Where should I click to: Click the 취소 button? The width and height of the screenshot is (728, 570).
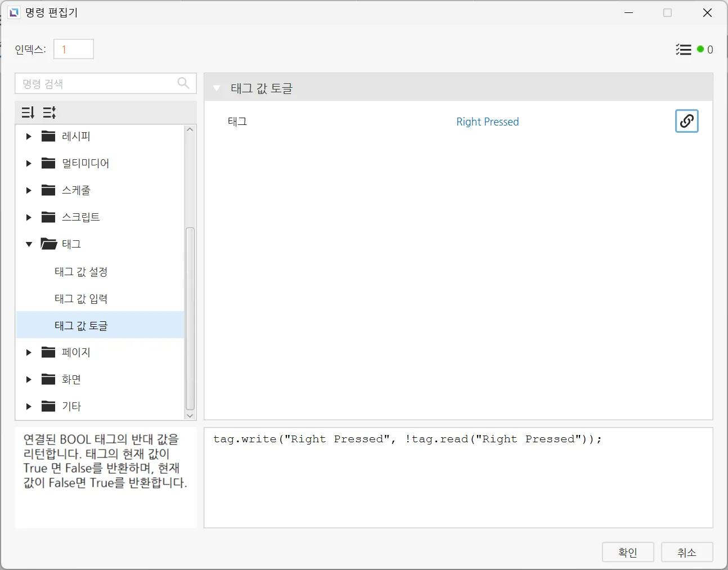[686, 552]
